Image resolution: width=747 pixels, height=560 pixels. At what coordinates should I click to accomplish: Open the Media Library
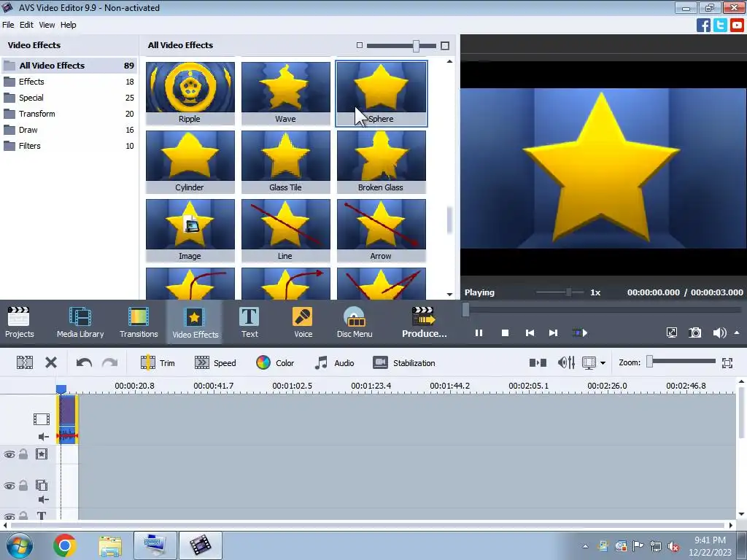click(80, 322)
